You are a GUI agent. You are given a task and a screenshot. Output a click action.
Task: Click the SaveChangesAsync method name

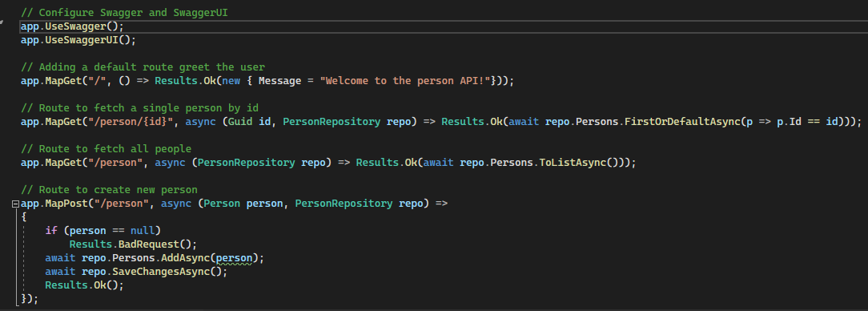161,273
